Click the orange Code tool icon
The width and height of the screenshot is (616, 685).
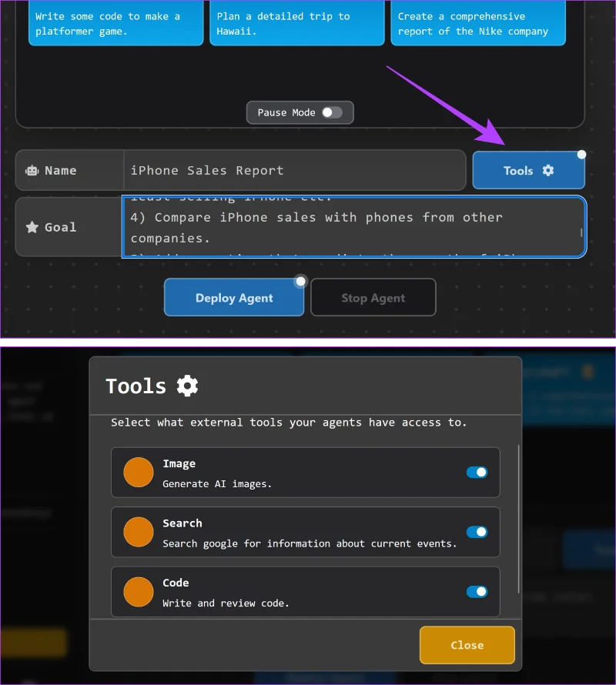click(138, 592)
